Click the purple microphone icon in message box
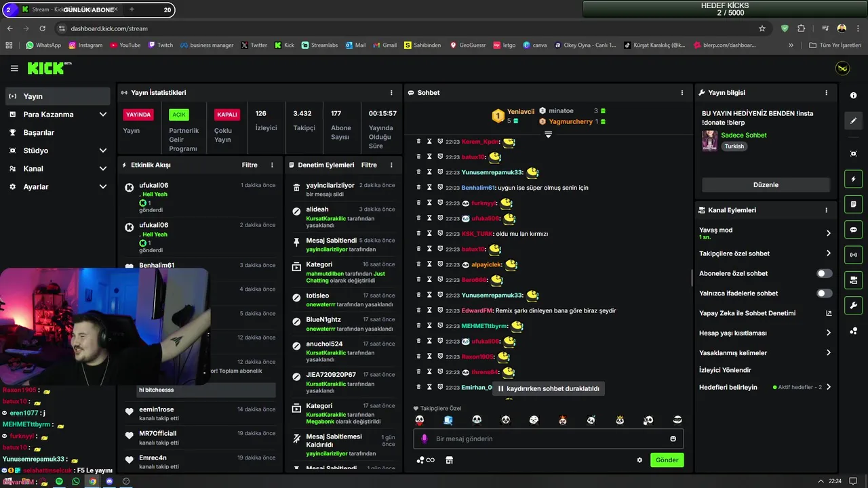This screenshot has width=868, height=488. click(425, 439)
